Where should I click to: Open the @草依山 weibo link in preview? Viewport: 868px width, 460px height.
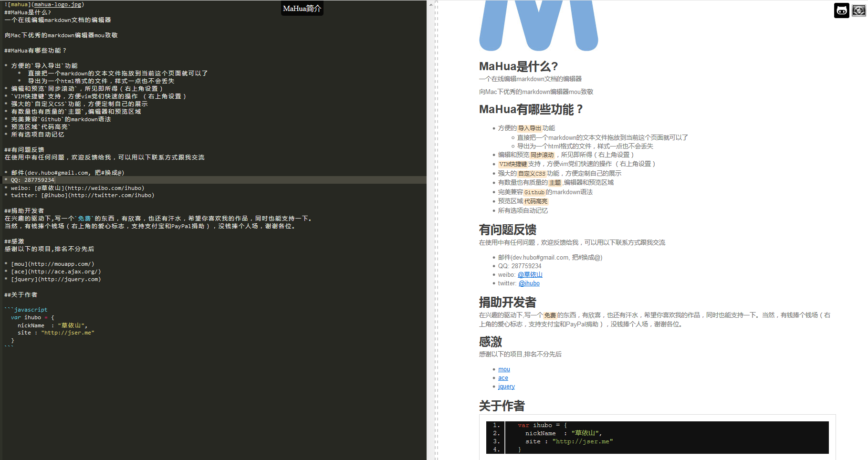[530, 274]
